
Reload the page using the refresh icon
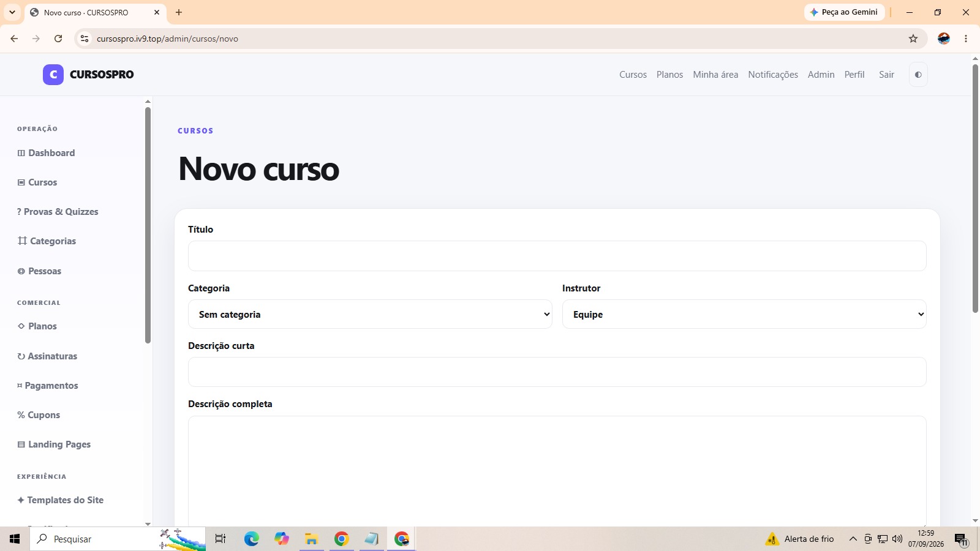[x=58, y=39]
